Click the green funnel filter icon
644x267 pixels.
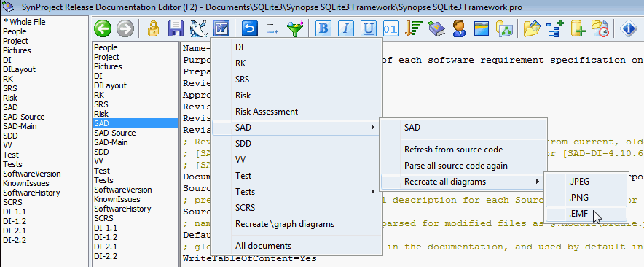point(294,28)
